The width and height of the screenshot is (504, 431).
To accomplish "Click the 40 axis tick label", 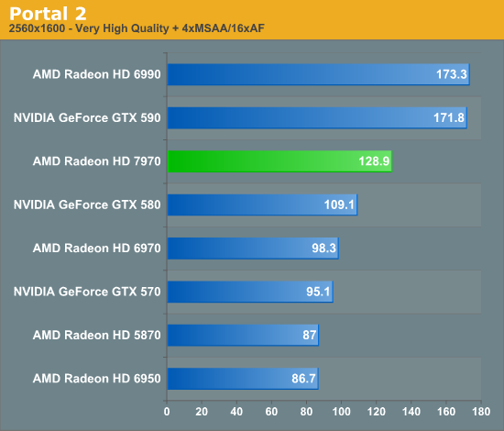I will point(236,412).
